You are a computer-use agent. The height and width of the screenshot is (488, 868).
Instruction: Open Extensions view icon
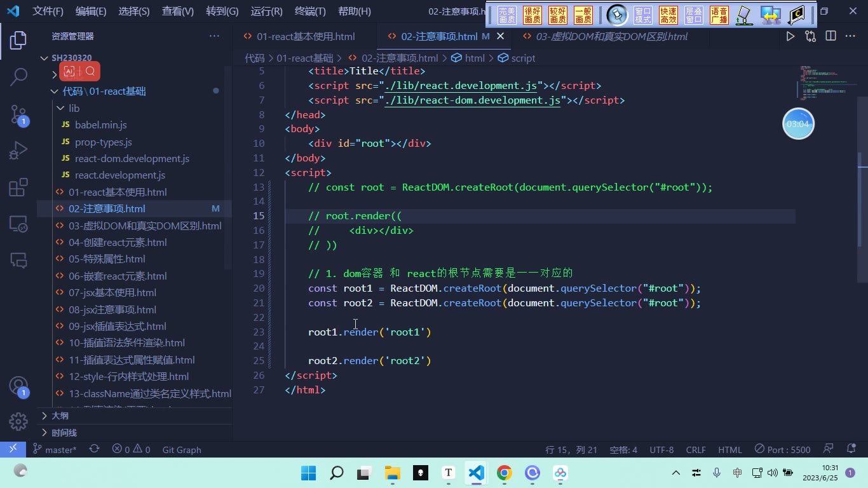(x=18, y=187)
